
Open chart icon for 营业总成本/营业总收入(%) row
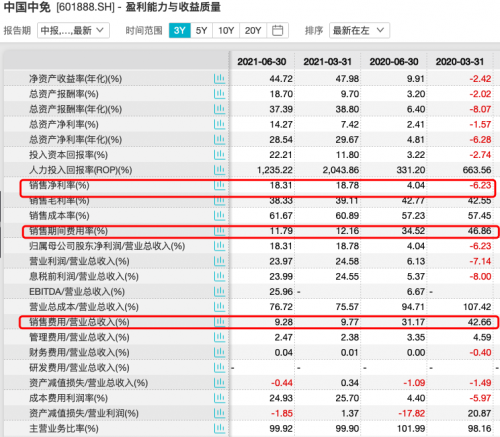tap(219, 307)
